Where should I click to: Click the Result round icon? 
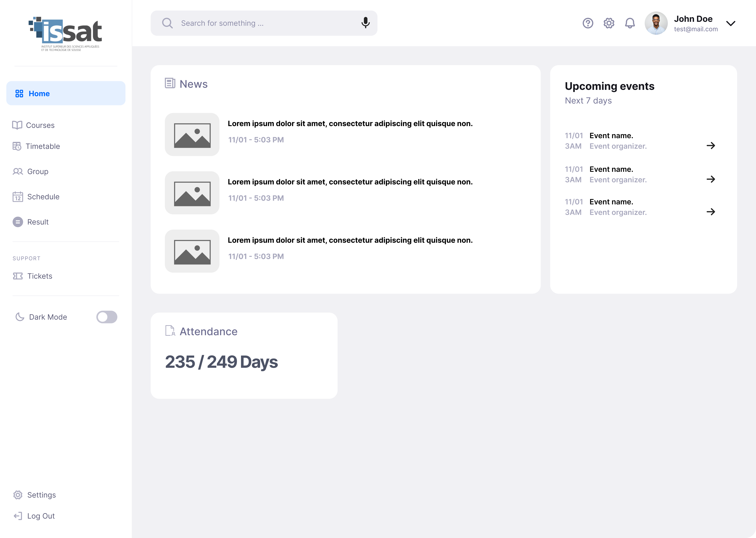[18, 222]
